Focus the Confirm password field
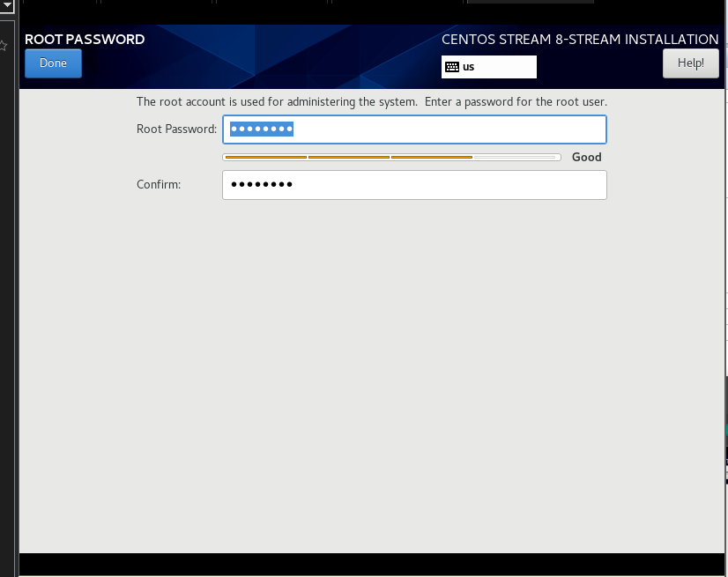 pos(414,185)
